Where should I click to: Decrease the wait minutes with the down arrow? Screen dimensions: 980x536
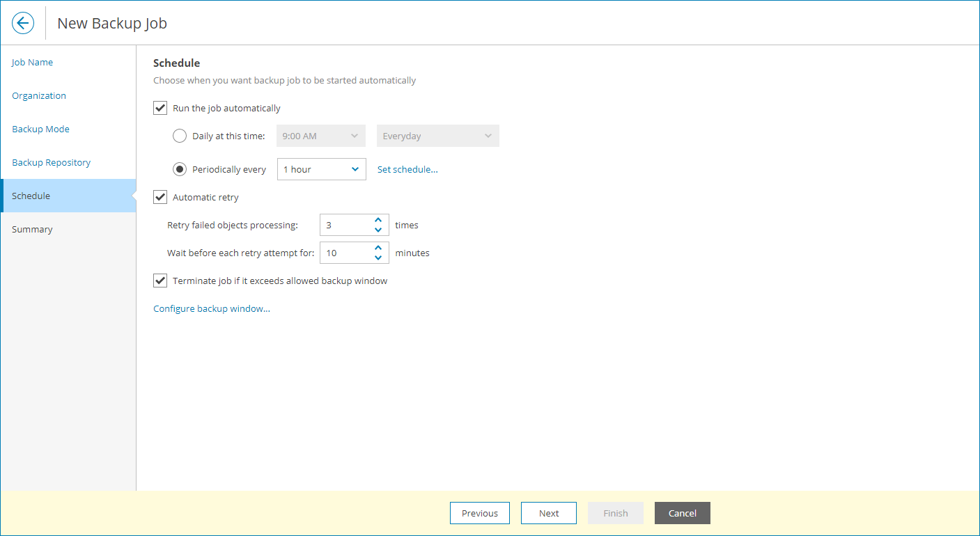378,257
